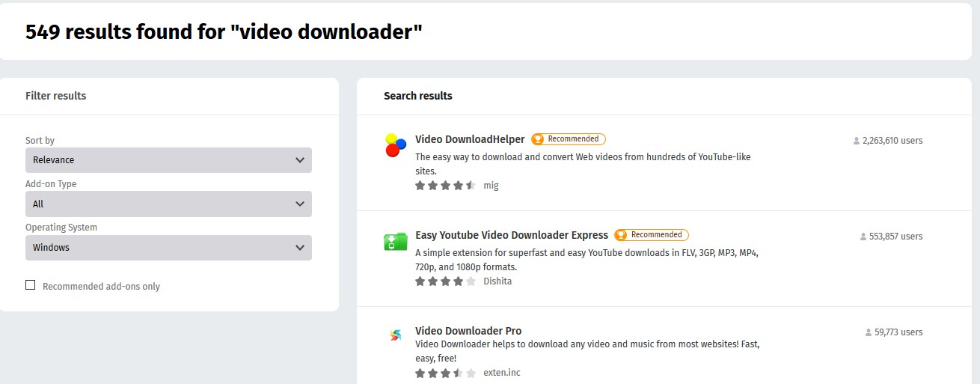Click the Sort by label
The image size is (980, 384).
40,141
